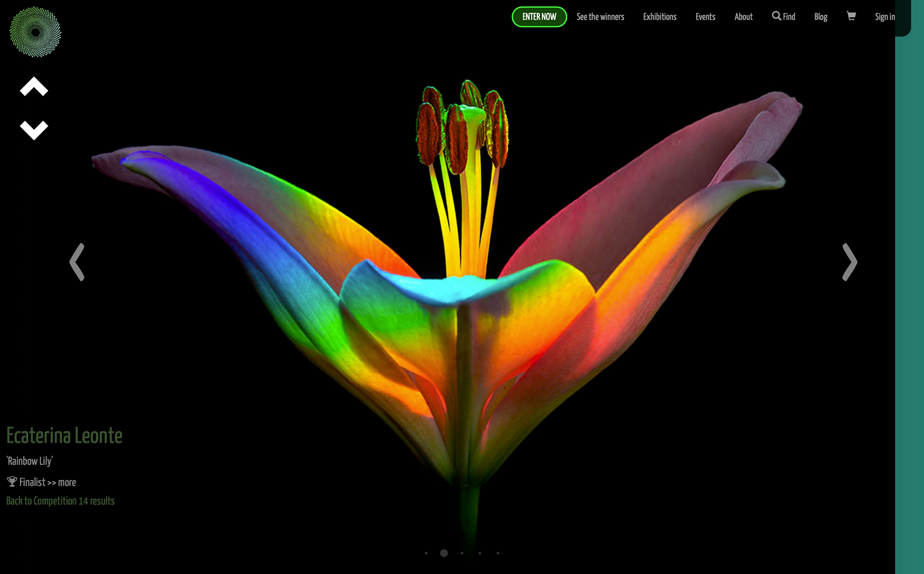Open the Blog menu item

(821, 17)
